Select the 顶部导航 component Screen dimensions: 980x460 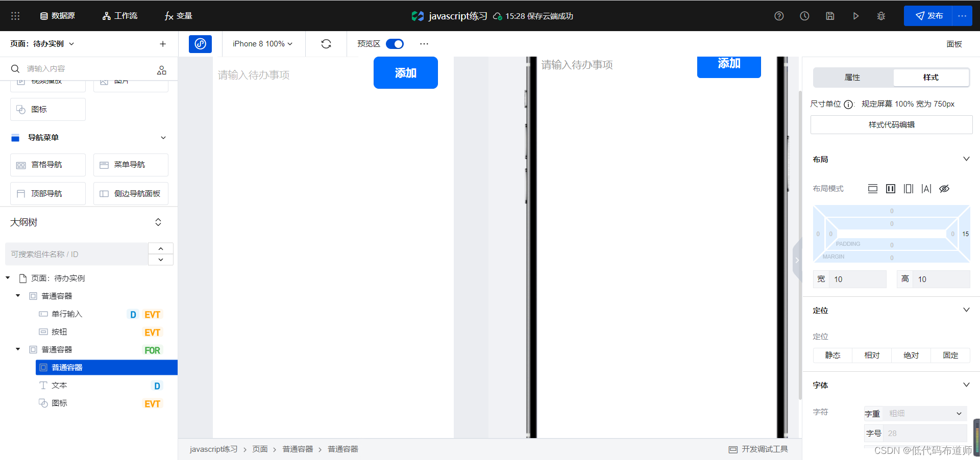48,194
